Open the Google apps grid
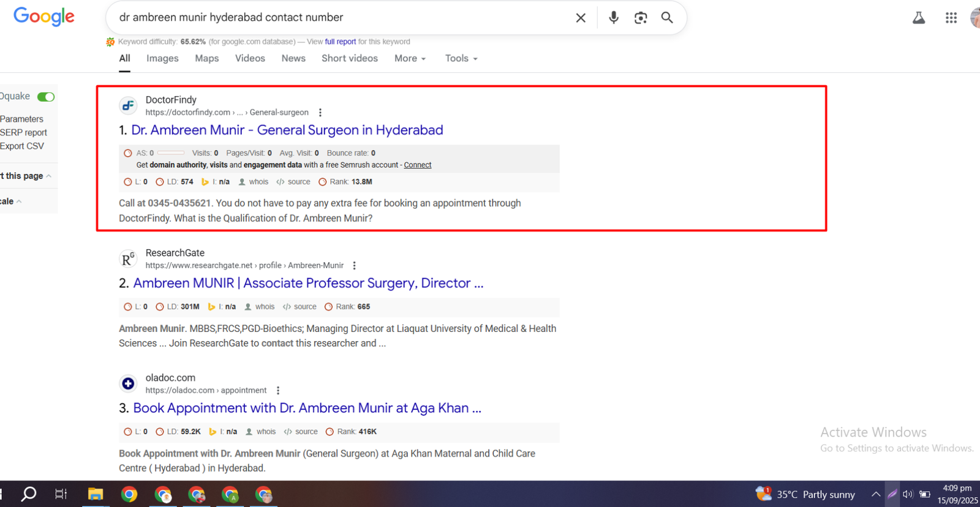This screenshot has height=507, width=980. click(x=951, y=18)
